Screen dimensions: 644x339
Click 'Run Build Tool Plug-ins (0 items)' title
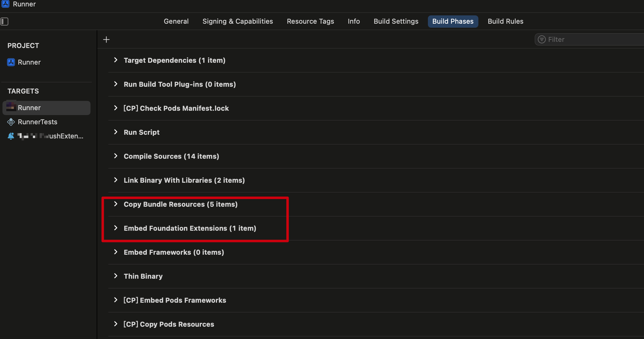[x=180, y=84]
